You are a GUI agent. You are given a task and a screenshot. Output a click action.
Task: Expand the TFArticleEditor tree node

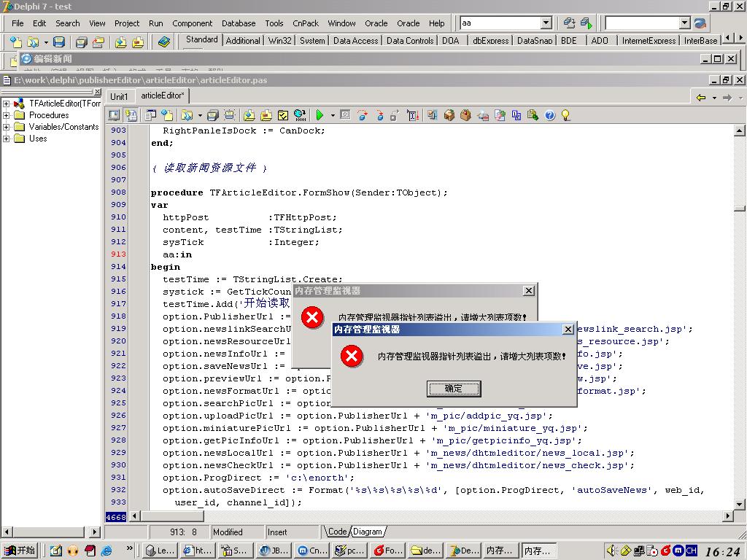7,104
